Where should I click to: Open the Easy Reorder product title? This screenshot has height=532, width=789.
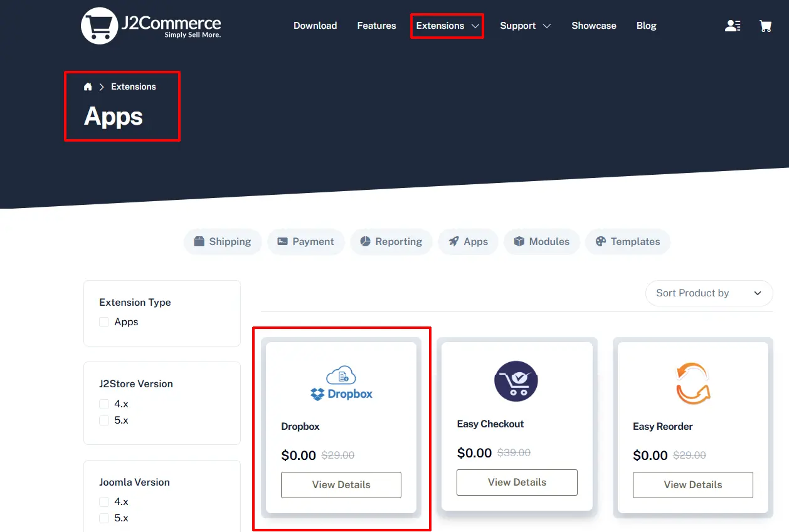pyautogui.click(x=663, y=426)
